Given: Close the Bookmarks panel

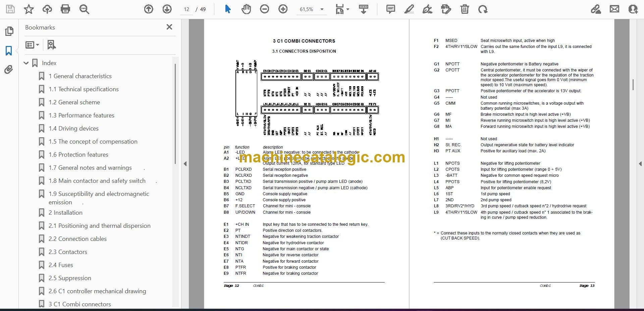Looking at the screenshot, I should (x=169, y=27).
